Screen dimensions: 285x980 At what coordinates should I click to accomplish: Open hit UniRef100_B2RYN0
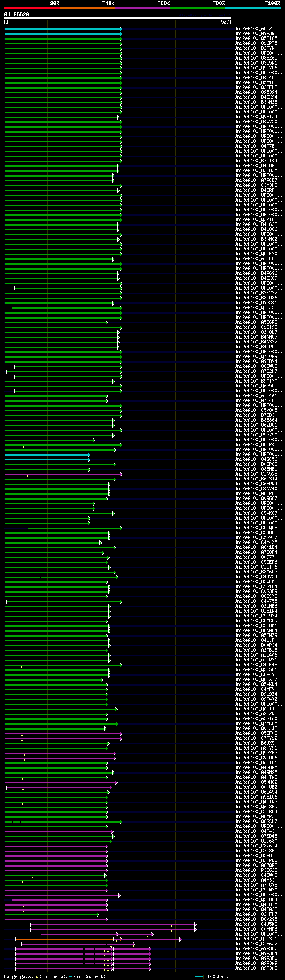[256, 48]
